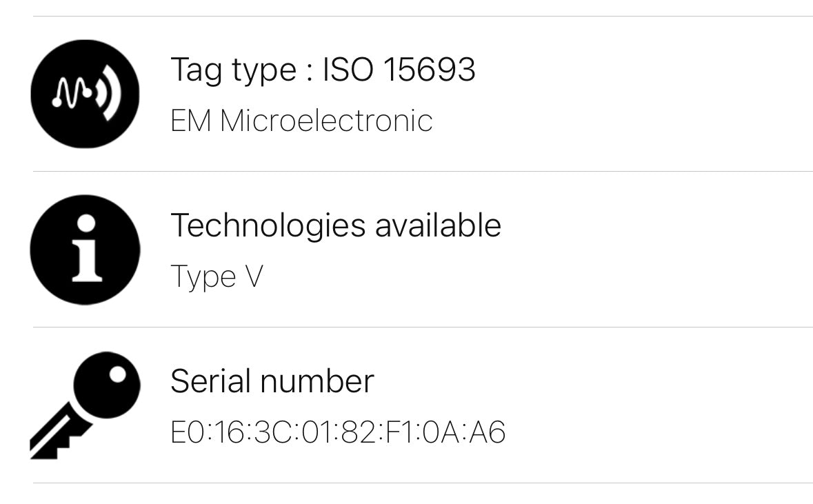Click the ISO 15693 standard number
Screen dimensions: 813x504
(x=399, y=70)
